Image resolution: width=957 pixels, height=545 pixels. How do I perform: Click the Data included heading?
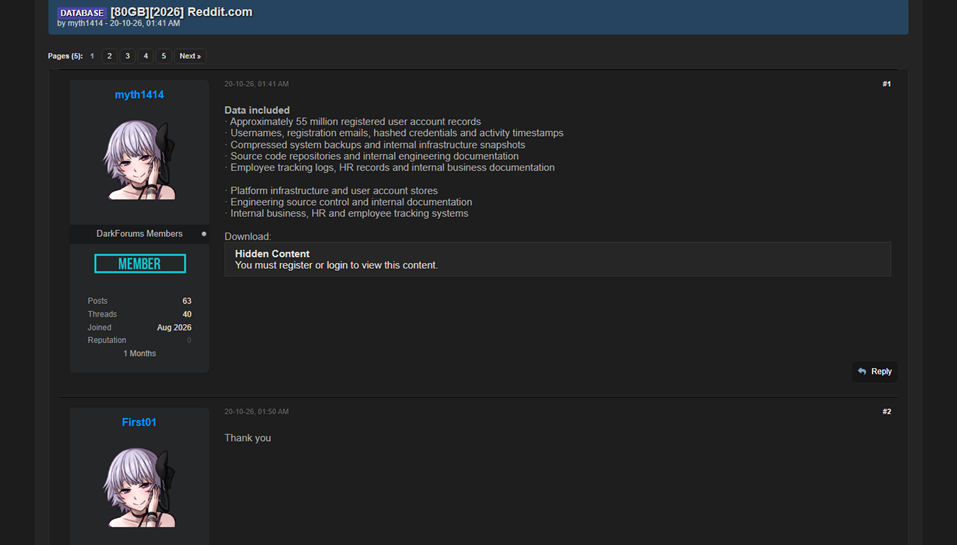pos(257,110)
